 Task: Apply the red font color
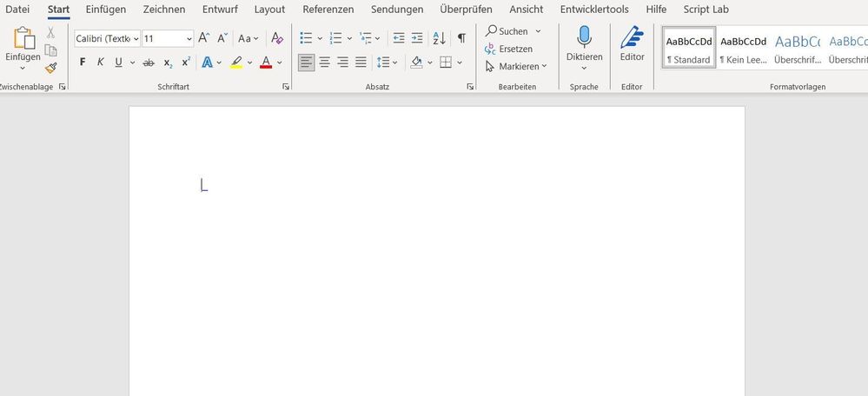[x=266, y=63]
